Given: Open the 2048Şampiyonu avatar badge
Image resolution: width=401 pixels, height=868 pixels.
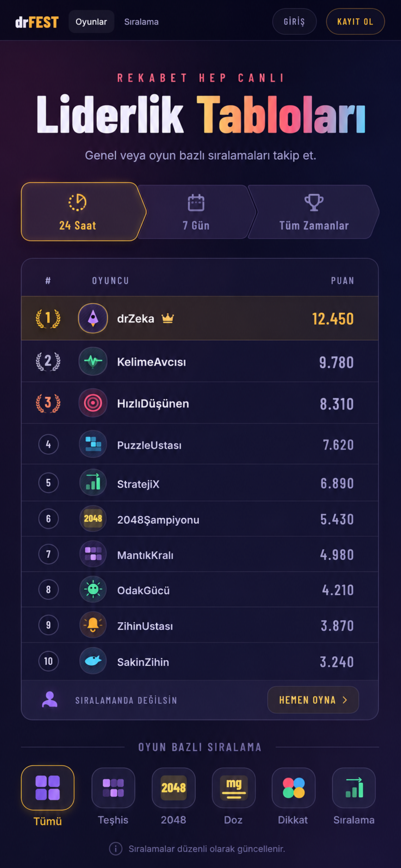Looking at the screenshot, I should coord(93,519).
